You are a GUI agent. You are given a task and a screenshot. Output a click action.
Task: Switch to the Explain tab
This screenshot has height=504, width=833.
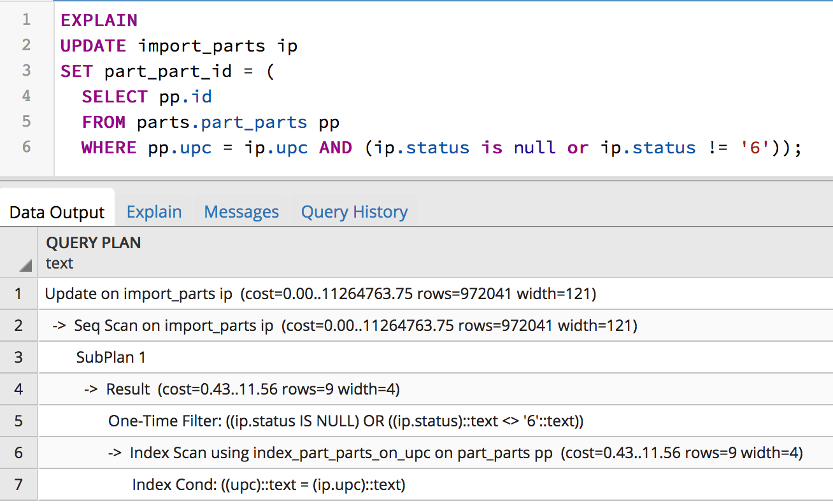point(153,211)
